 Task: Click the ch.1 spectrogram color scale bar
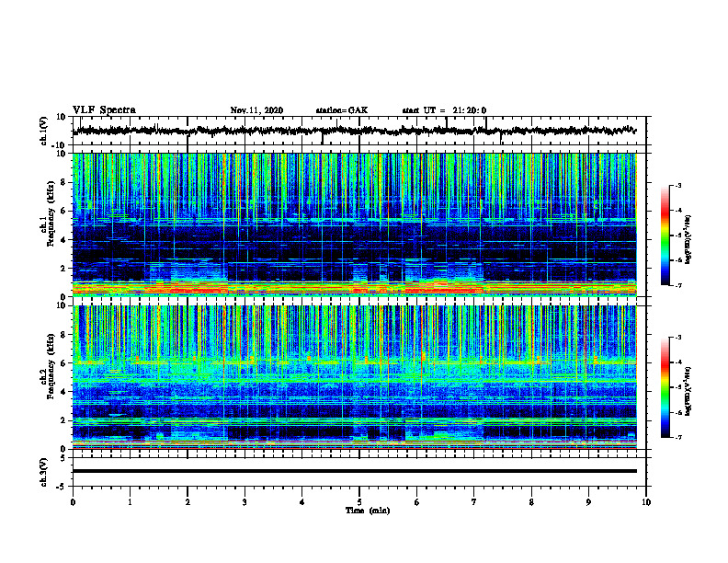[x=665, y=236]
